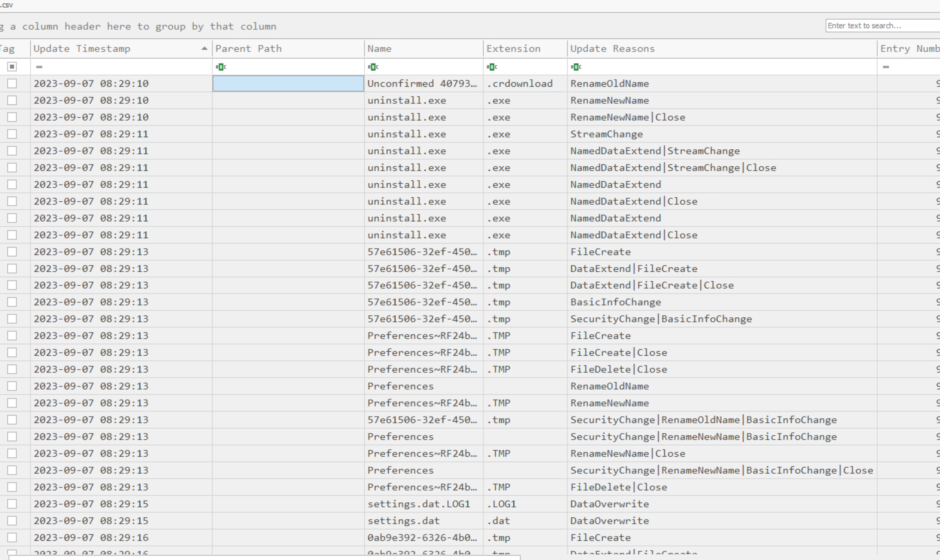Check tag box for settings.dat DataOverwrite row
Viewport: 940px width, 560px height.
pyautogui.click(x=12, y=521)
